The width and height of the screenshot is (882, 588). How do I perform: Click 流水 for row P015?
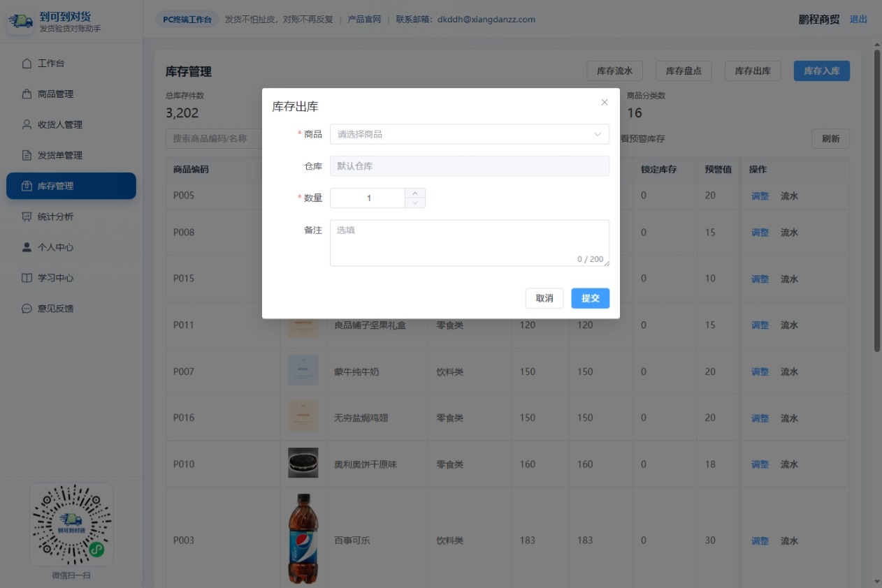[x=789, y=279]
